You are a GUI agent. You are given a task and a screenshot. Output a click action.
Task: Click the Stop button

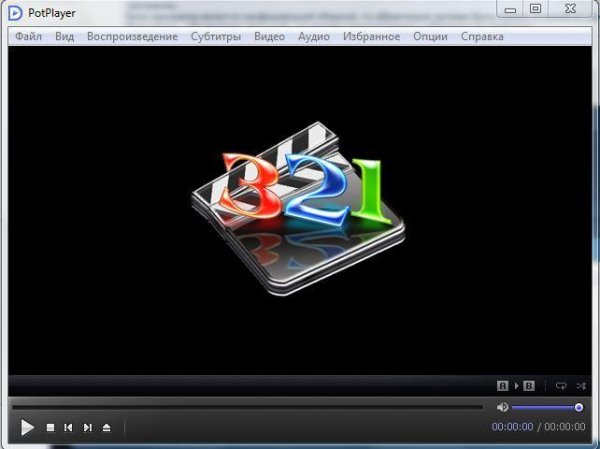coord(50,428)
